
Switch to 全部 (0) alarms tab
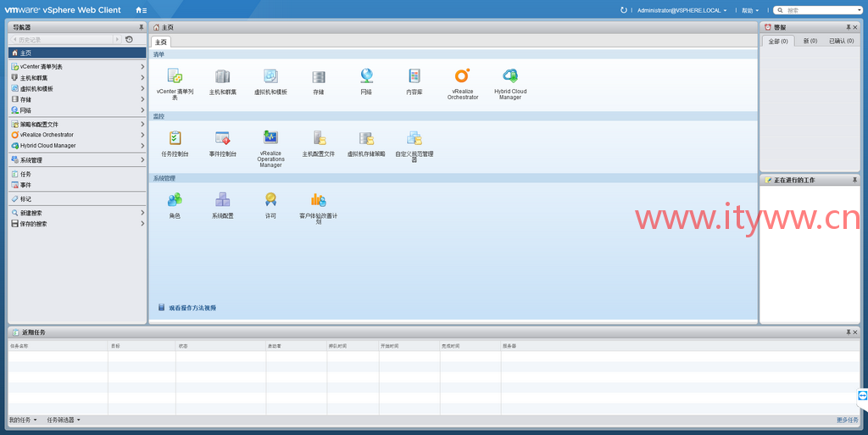click(778, 41)
